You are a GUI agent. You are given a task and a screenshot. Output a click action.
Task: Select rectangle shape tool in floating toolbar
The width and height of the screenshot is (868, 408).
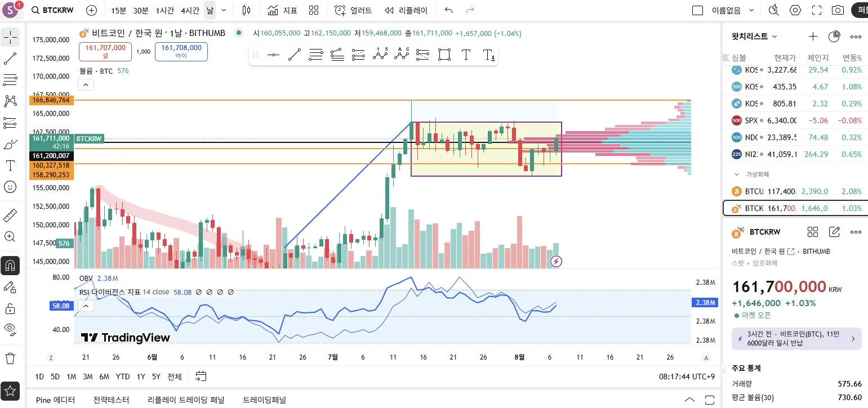point(444,55)
